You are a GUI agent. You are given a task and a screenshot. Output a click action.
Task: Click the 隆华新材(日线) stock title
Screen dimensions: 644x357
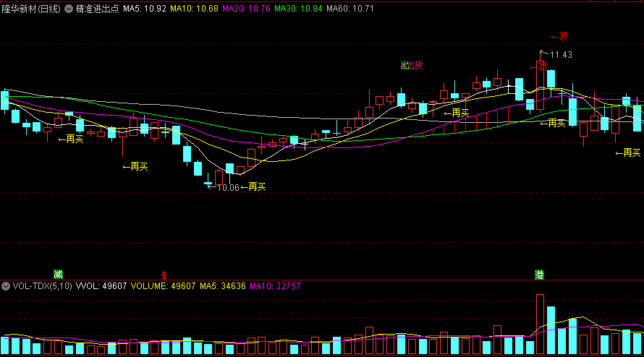tap(31, 9)
